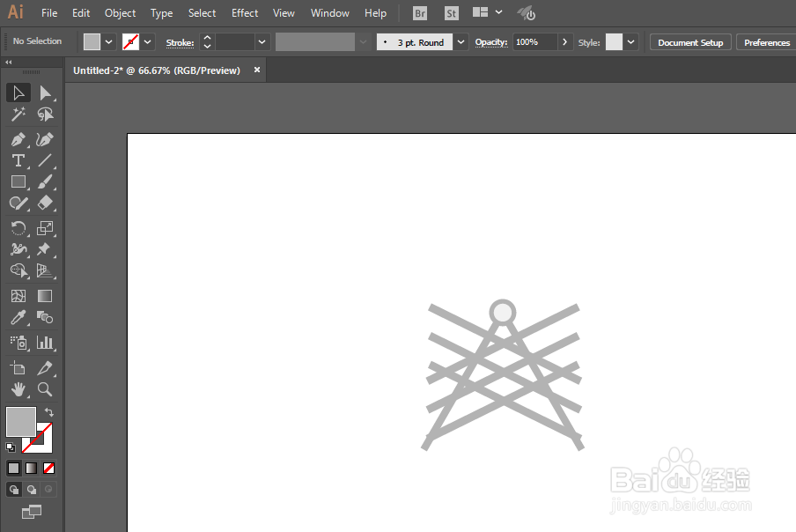The width and height of the screenshot is (796, 532).
Task: Select the Direct Selection tool
Action: pos(45,92)
